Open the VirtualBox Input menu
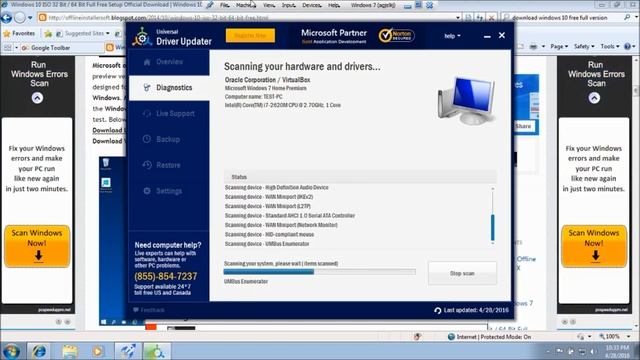 (x=288, y=5)
